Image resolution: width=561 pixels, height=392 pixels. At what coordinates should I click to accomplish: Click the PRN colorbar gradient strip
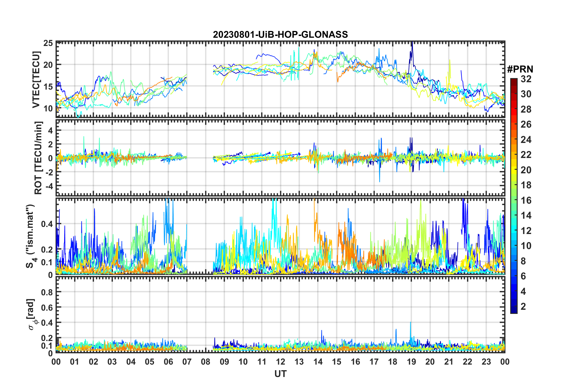click(x=514, y=196)
